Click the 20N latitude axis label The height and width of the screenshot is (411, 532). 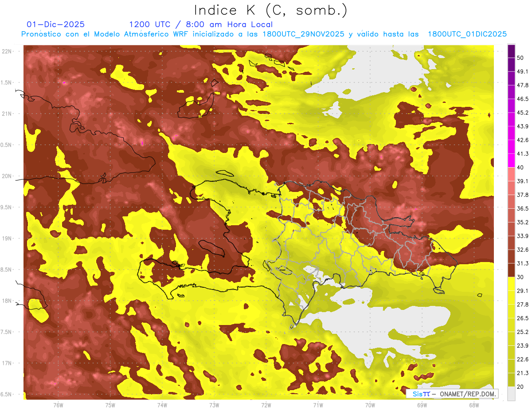7,176
